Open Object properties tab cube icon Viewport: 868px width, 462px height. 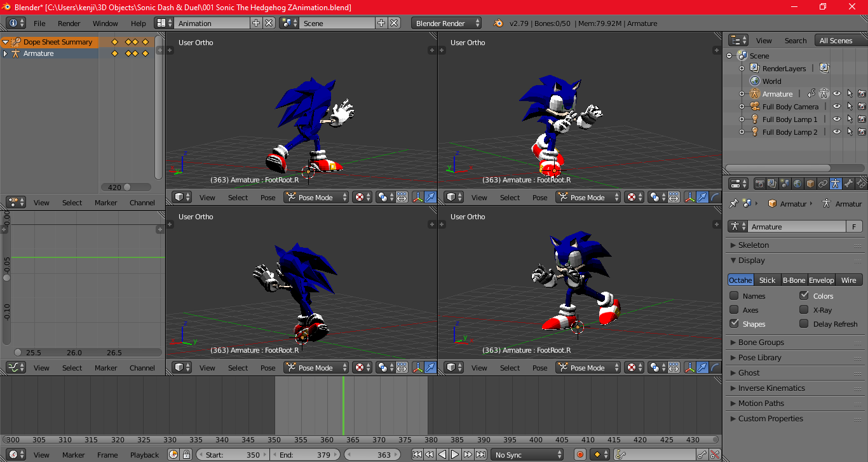(x=810, y=184)
